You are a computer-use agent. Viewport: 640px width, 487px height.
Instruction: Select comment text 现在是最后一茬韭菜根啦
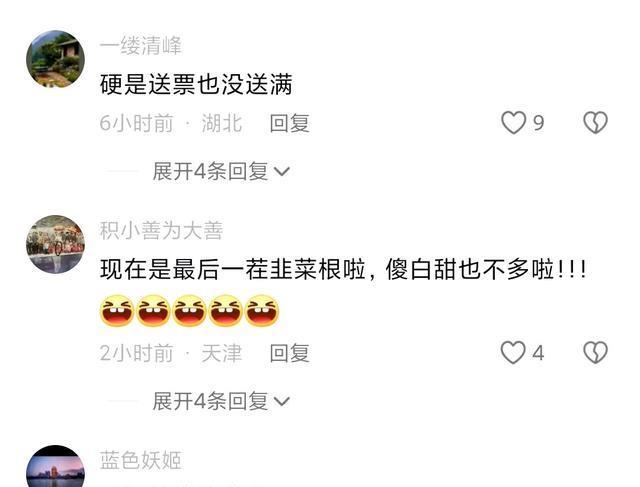[233, 269]
